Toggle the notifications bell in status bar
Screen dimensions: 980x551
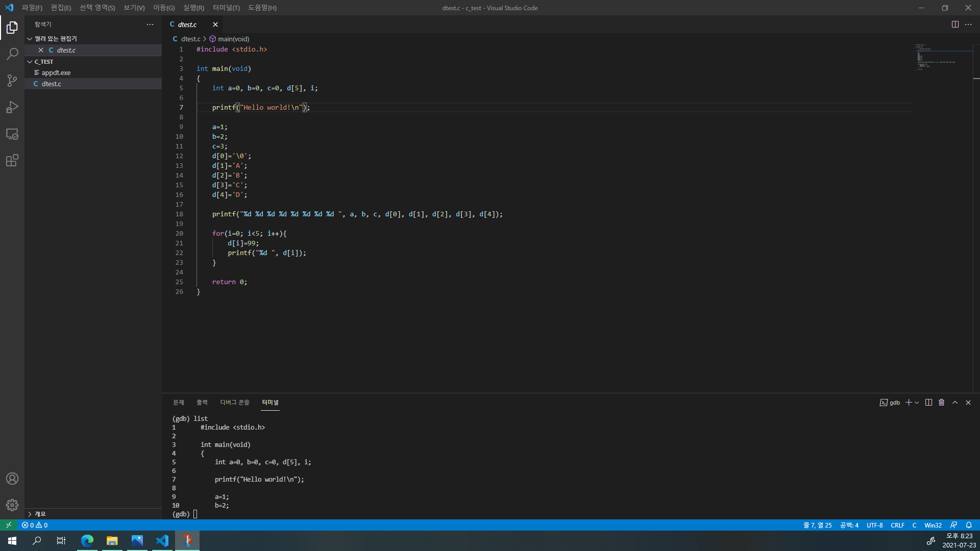[x=969, y=525]
